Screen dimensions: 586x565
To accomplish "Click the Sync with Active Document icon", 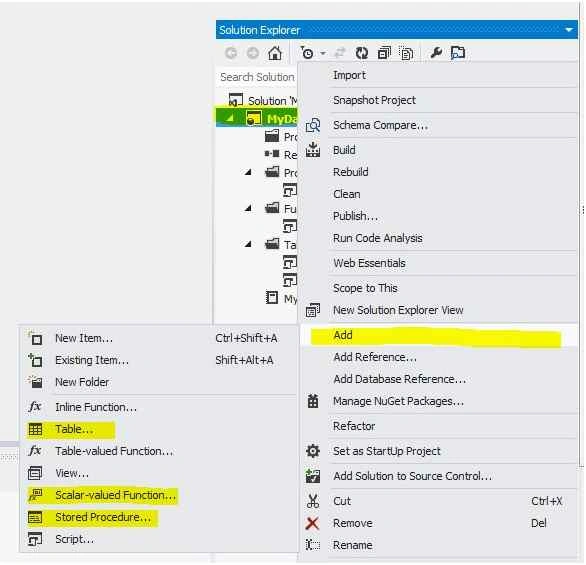I will (x=339, y=53).
